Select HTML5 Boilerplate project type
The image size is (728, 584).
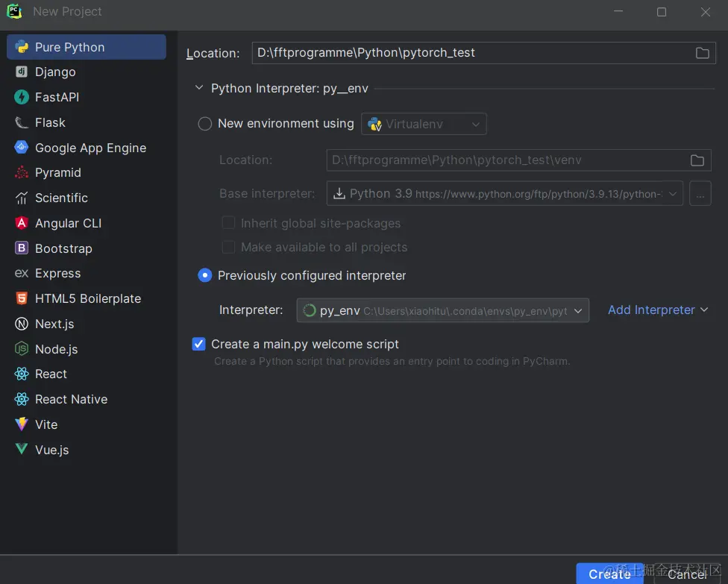coord(87,298)
